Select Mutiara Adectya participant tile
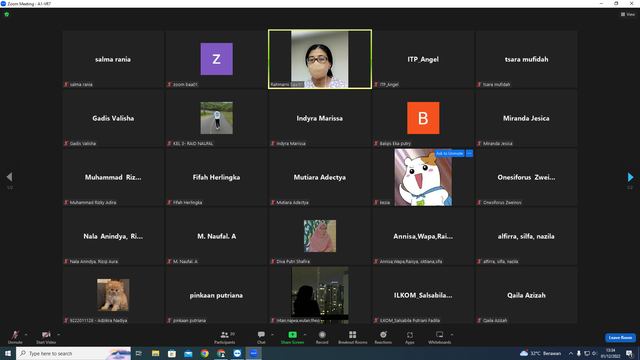640x360 pixels. point(320,177)
